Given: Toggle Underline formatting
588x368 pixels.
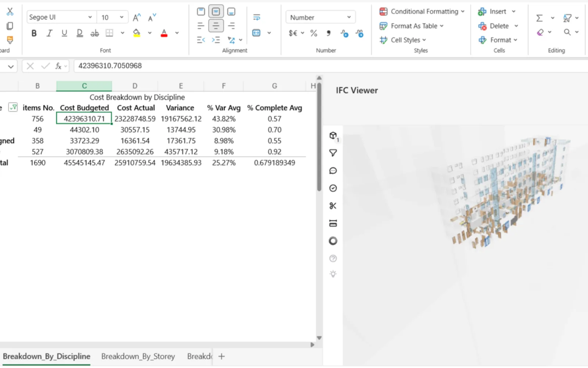Looking at the screenshot, I should [x=64, y=33].
